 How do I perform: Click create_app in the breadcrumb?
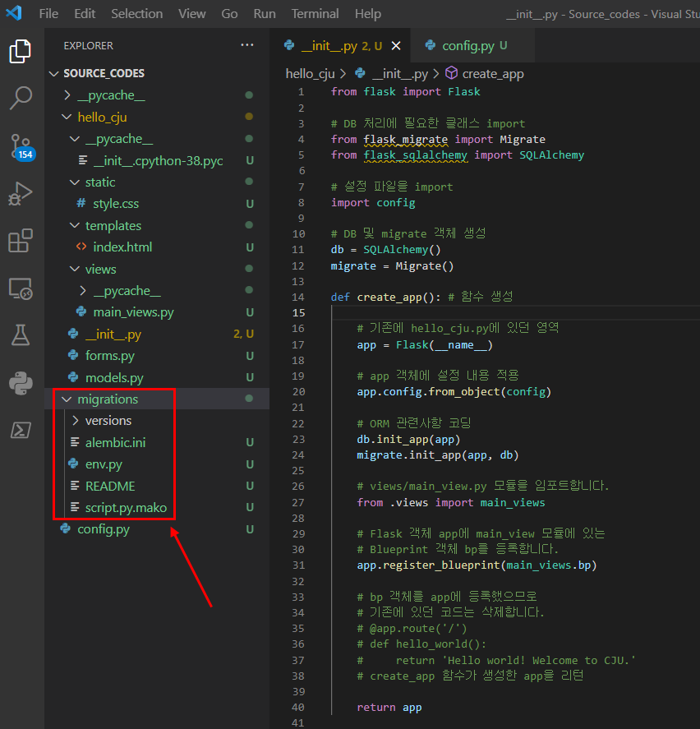click(493, 73)
